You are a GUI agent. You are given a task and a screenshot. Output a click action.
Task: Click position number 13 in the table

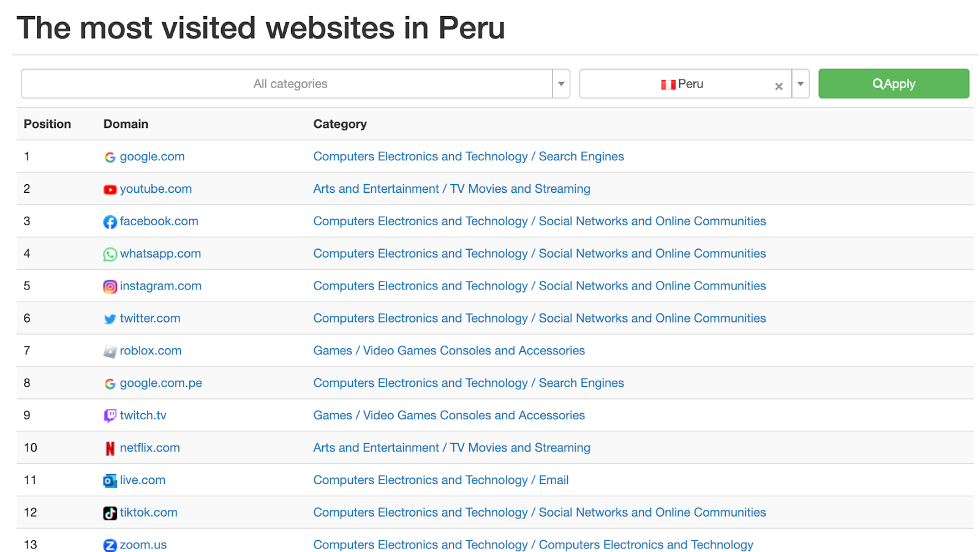31,545
